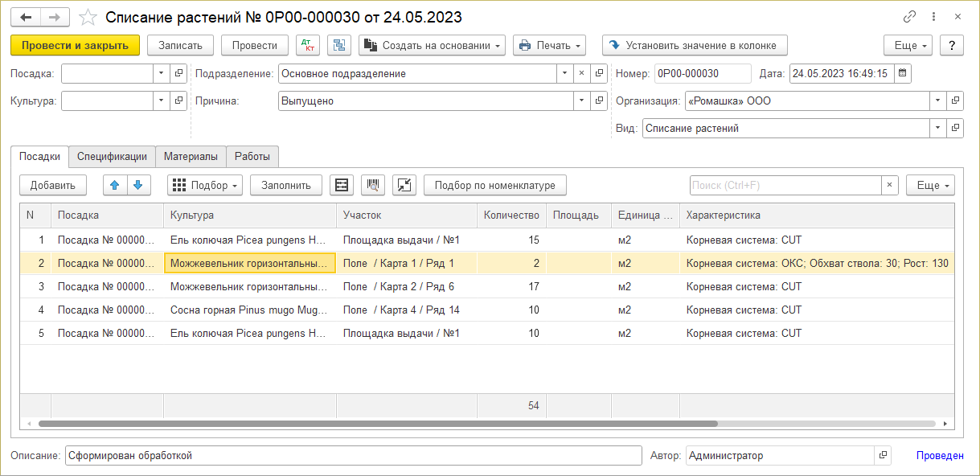
Task: Switch to the Спецификации tab
Action: 112,156
